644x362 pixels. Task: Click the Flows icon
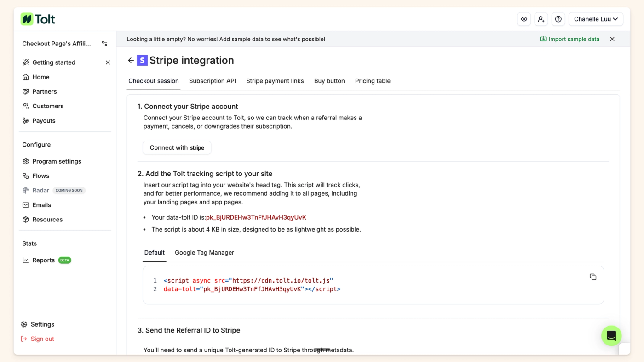click(26, 176)
